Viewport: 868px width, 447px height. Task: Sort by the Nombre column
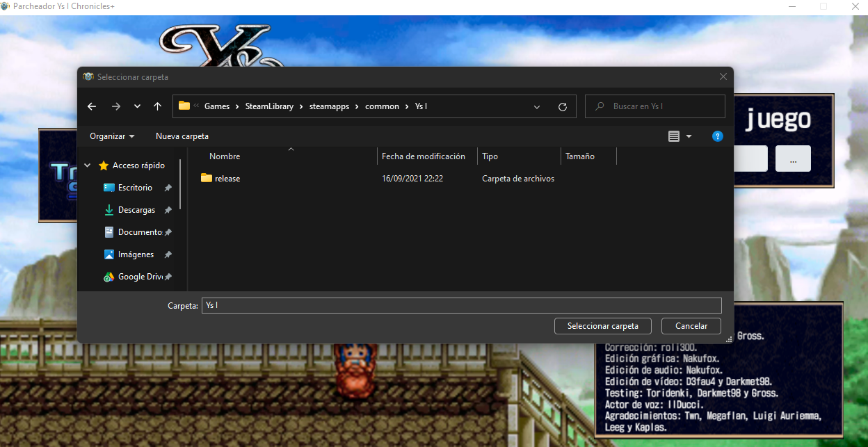click(225, 156)
